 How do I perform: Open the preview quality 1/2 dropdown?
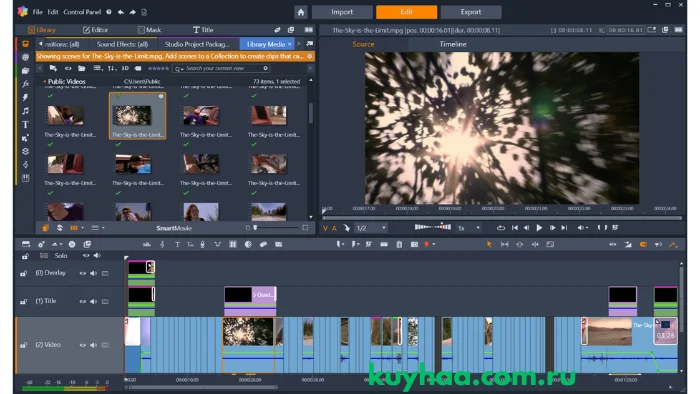(x=371, y=228)
